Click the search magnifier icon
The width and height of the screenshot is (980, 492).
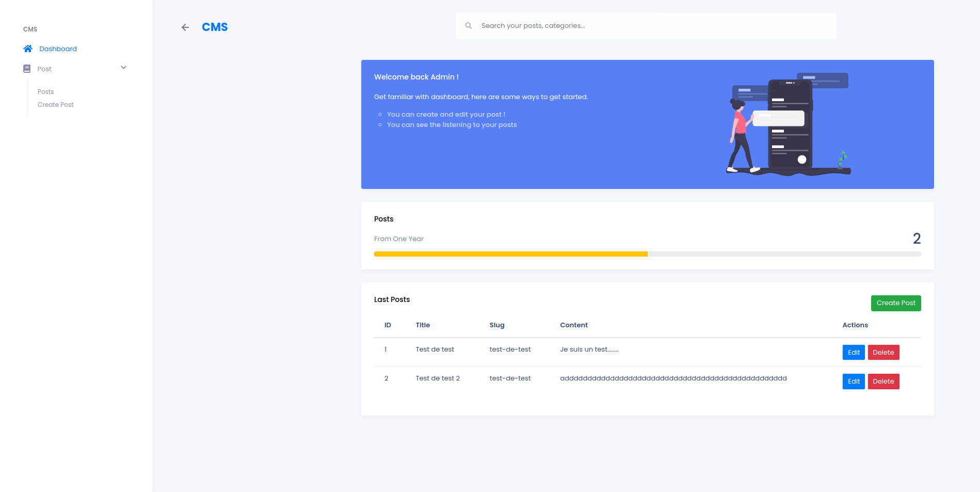coord(469,26)
